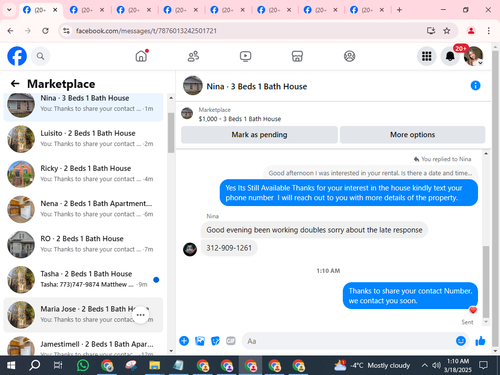500x375 pixels.
Task: Open File Explorer from taskbar
Action: 154,365
